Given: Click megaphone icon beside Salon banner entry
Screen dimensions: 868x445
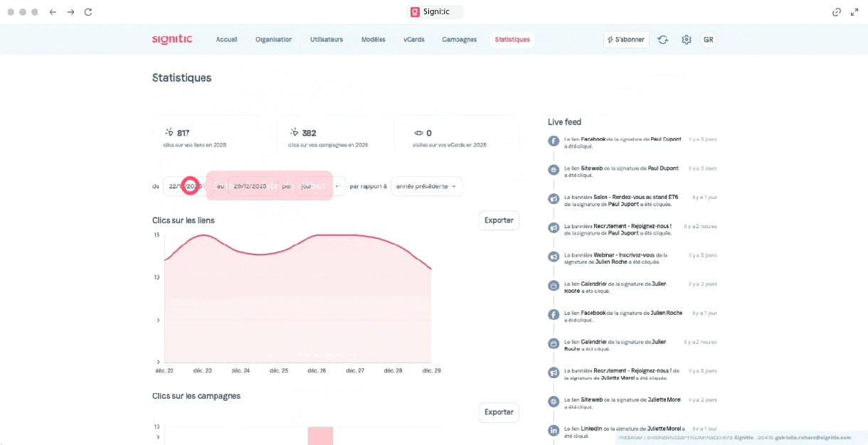Looking at the screenshot, I should (553, 199).
